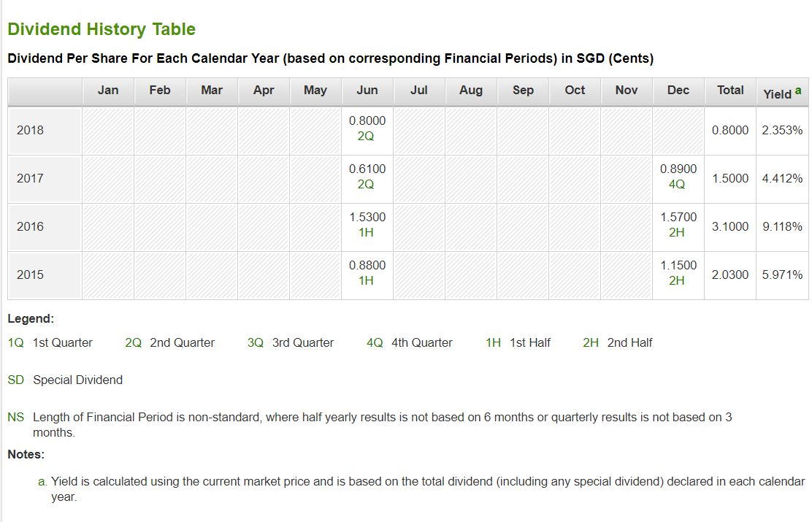Click note 'a' about yield calculation
The height and width of the screenshot is (522, 812).
coord(421,489)
